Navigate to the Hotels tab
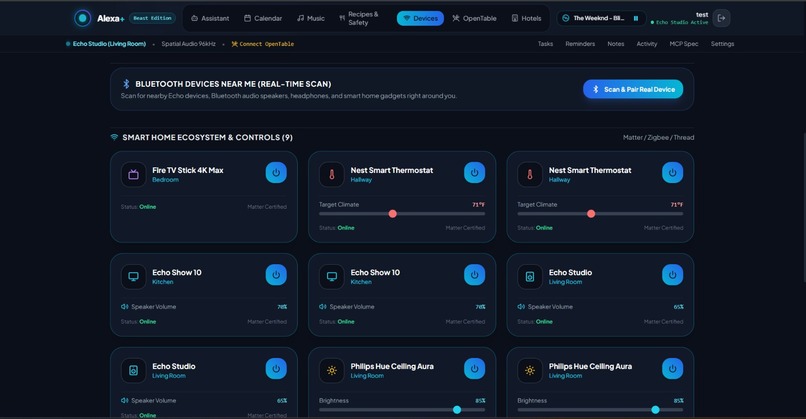Screen dimensions: 806x419 tap(526, 18)
